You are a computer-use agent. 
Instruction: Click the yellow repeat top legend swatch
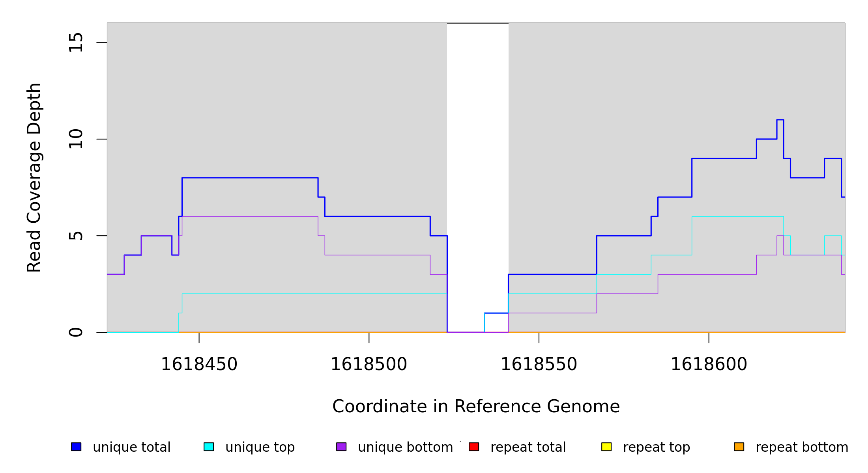606,447
